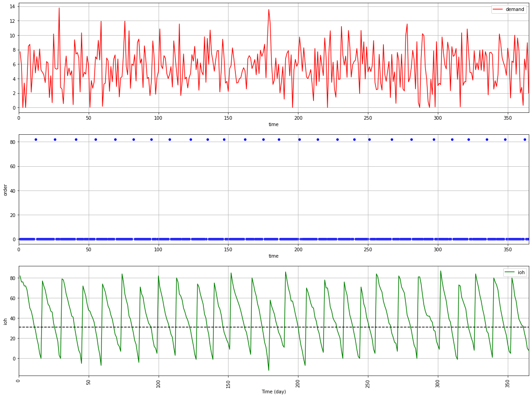Click y-axis tick "8" on demand chart

tap(14, 50)
